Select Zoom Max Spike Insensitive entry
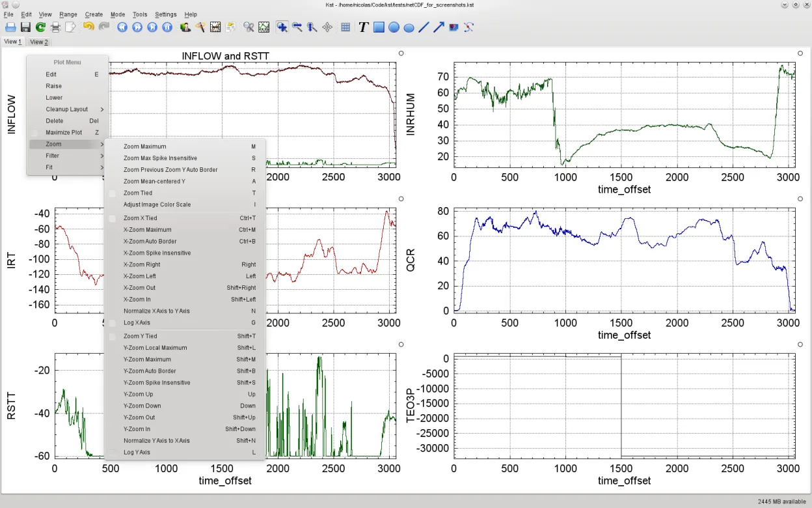The width and height of the screenshot is (812, 508). point(184,158)
